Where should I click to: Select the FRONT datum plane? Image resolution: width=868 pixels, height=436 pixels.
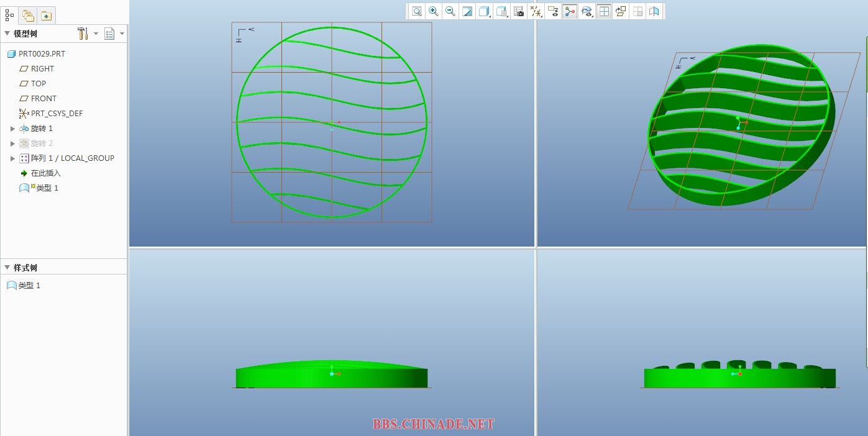(43, 99)
